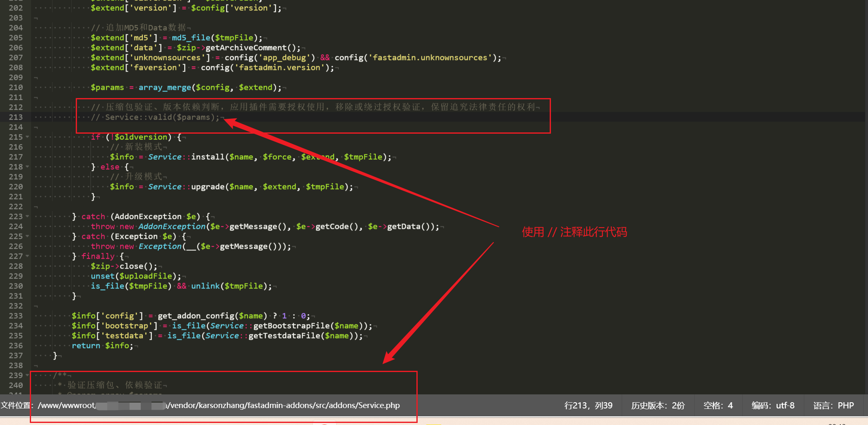The image size is (868, 425).
Task: Collapse the else block at line 218
Action: click(26, 167)
